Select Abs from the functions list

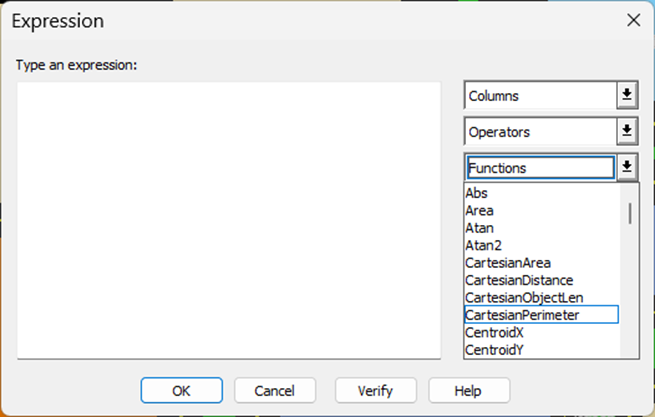pos(477,194)
